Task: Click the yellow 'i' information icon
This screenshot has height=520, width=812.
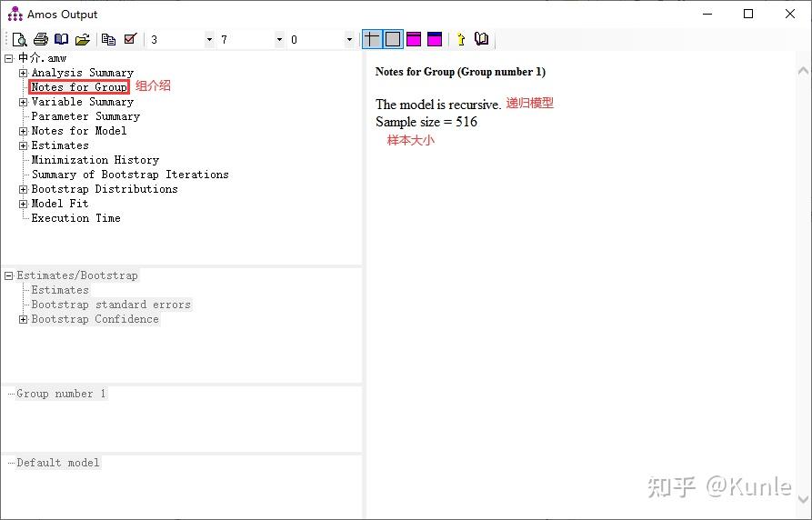Action: (x=460, y=39)
